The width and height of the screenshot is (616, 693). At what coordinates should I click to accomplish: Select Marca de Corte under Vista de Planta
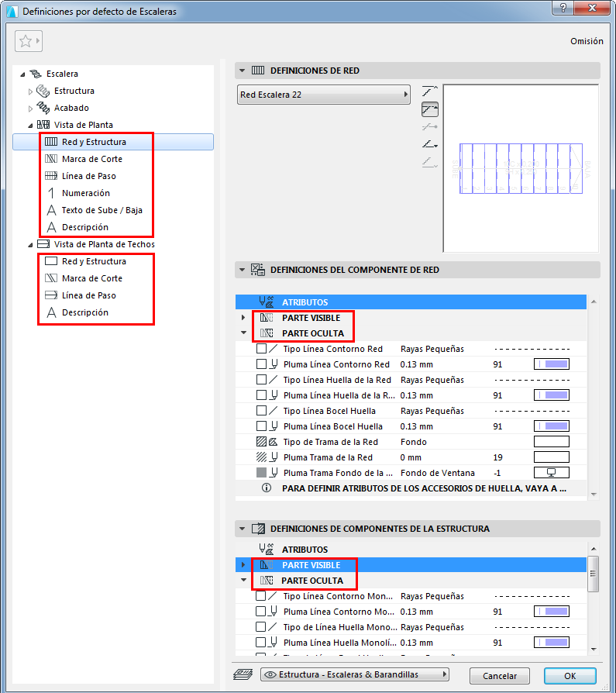pos(92,159)
